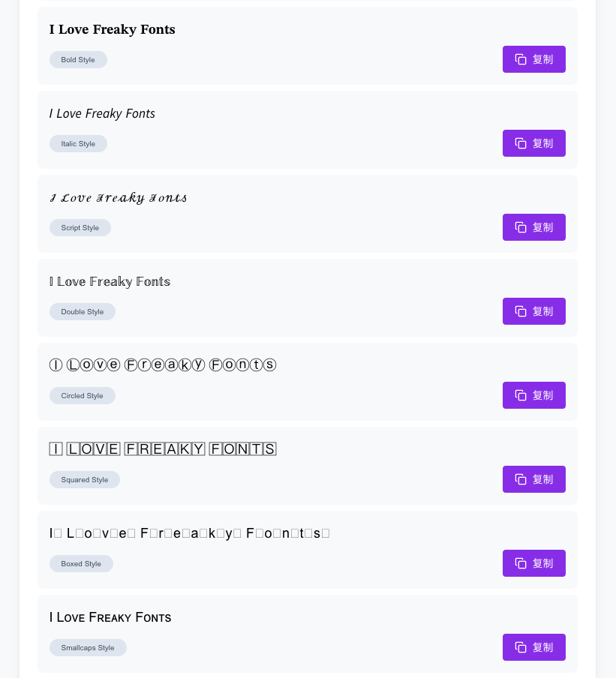Click copy icon for Bold Style text

point(521,59)
